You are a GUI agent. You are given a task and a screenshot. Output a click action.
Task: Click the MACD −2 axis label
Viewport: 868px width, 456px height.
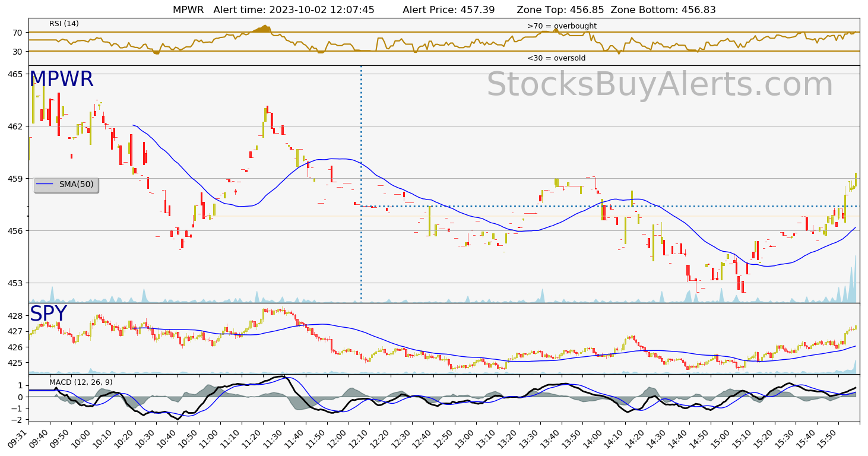click(17, 420)
